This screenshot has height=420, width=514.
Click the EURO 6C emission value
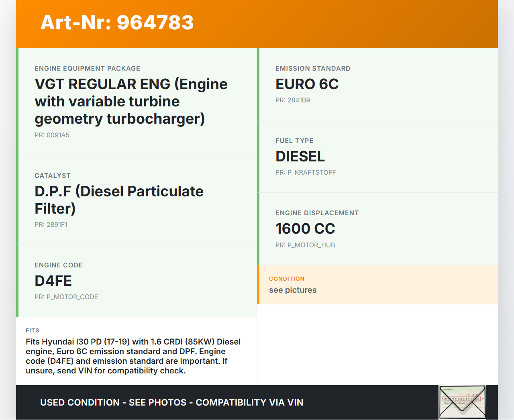tap(307, 84)
